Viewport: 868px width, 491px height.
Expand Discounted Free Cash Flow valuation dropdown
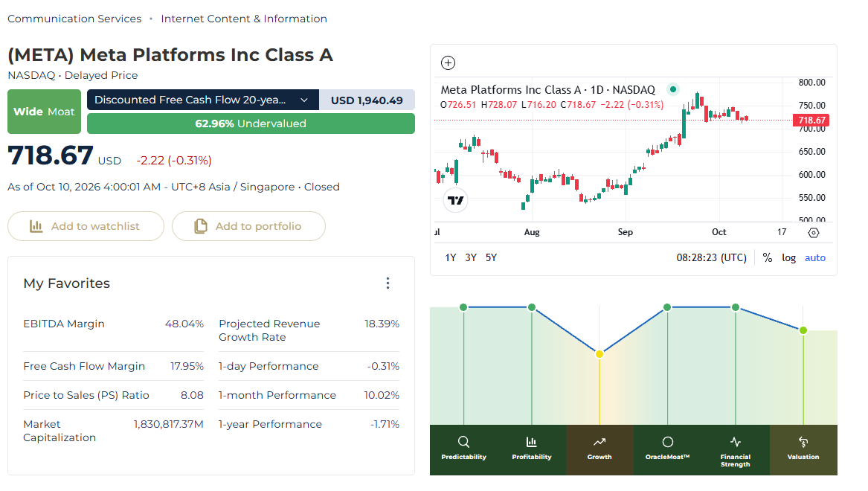(x=203, y=100)
